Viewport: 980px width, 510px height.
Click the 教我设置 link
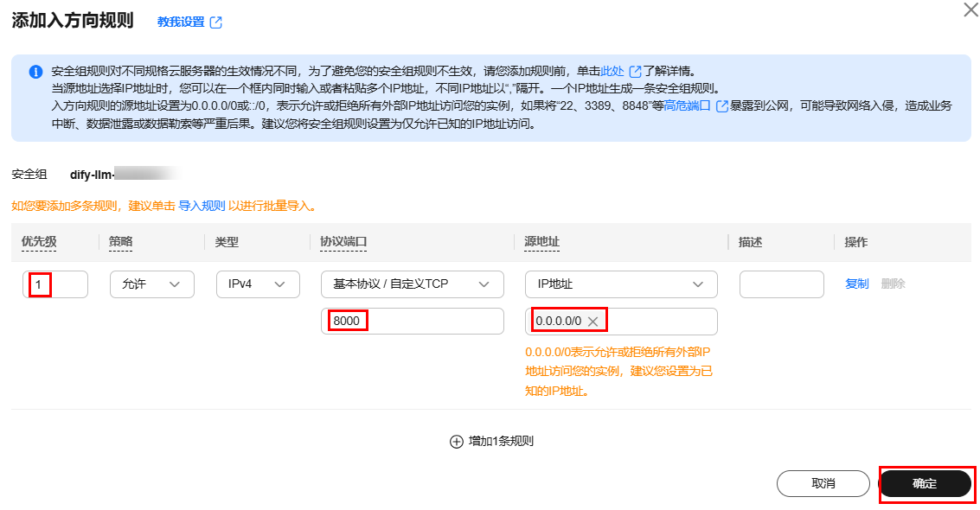[181, 22]
